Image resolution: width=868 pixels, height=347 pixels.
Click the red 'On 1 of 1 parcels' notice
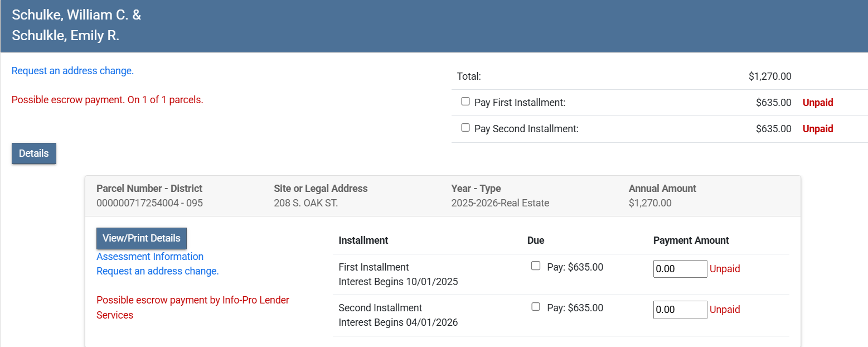pos(108,100)
